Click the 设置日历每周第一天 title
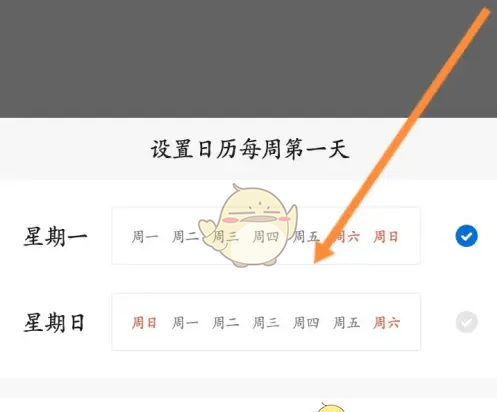The image size is (497, 412). point(250,149)
